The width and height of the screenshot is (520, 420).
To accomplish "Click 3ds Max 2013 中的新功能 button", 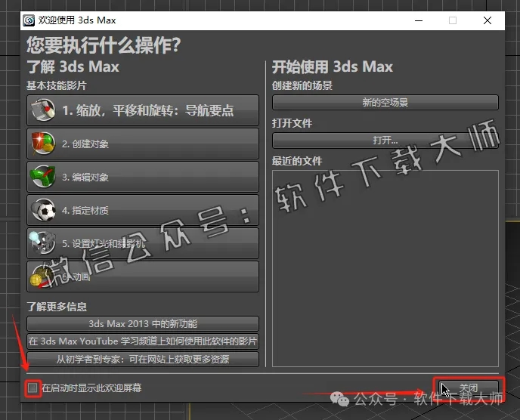I will pyautogui.click(x=143, y=323).
